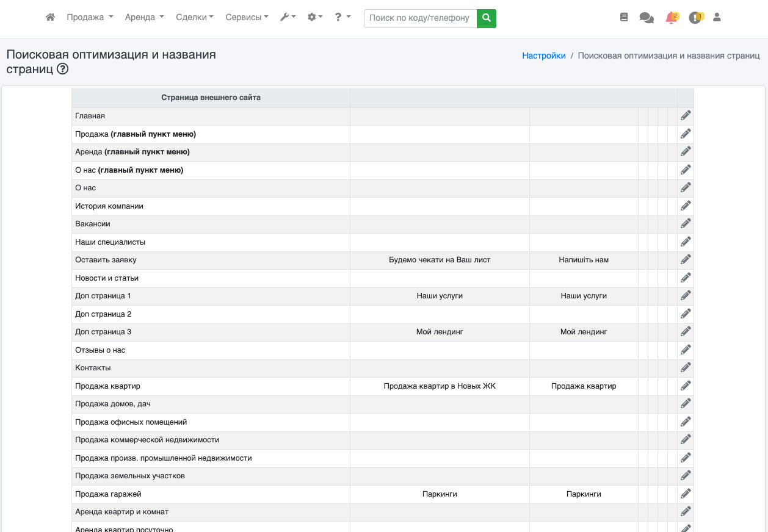Click the green search button
Viewport: 768px width, 532px height.
tap(487, 18)
